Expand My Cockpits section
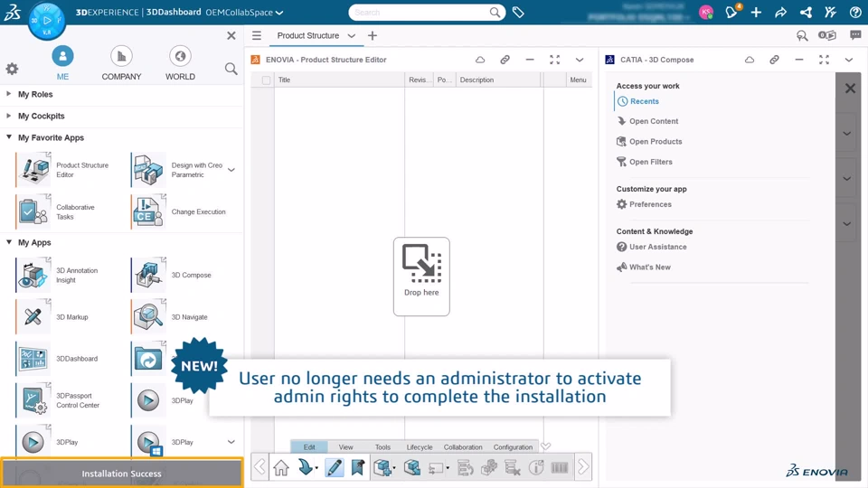The height and width of the screenshot is (488, 868). (x=9, y=116)
